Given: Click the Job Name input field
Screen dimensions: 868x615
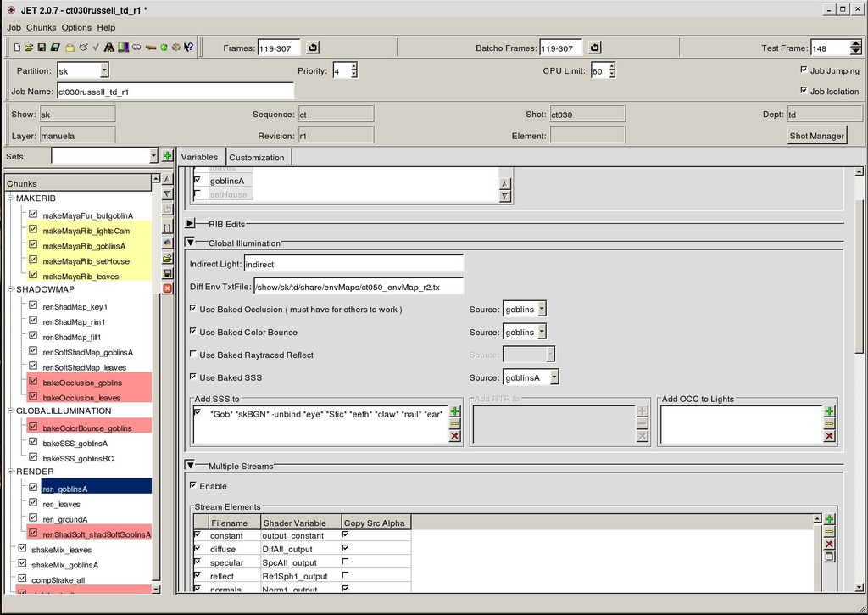Looking at the screenshot, I should [x=175, y=91].
